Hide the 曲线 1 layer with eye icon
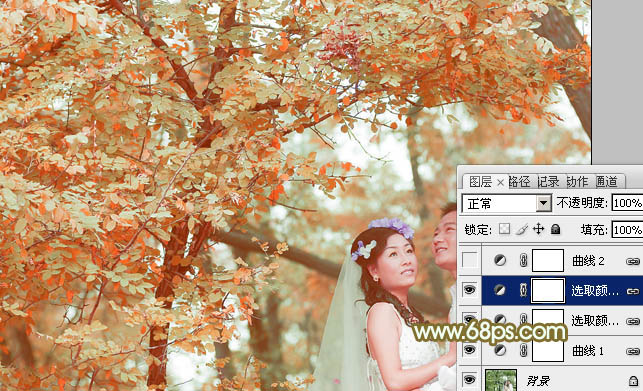The height and width of the screenshot is (391, 643). coord(470,350)
